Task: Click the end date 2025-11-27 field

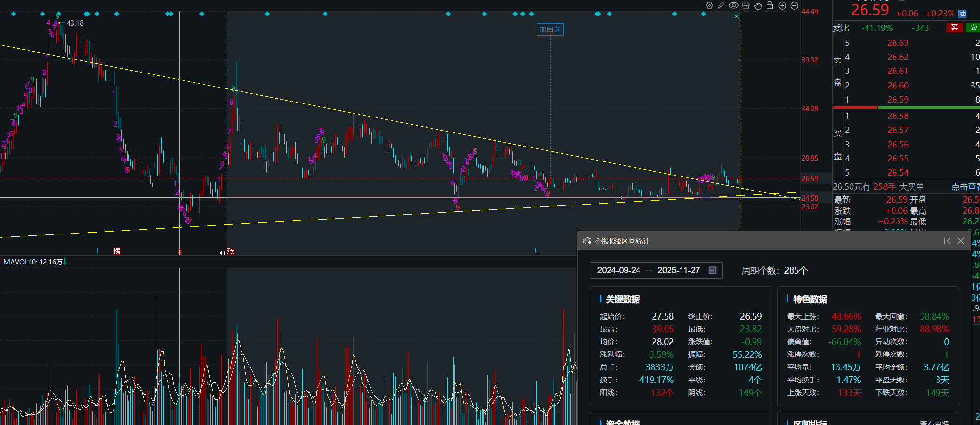Action: pyautogui.click(x=679, y=270)
